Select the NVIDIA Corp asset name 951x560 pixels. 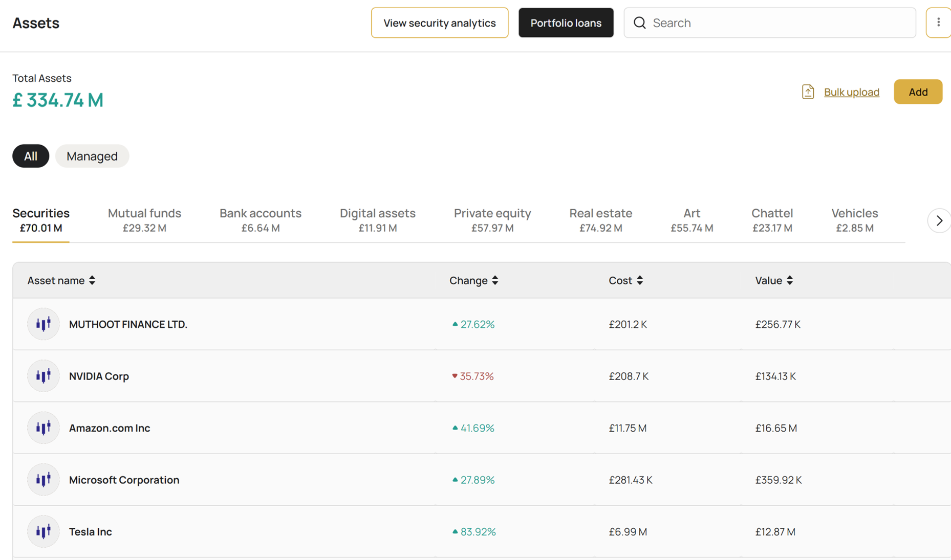point(99,376)
